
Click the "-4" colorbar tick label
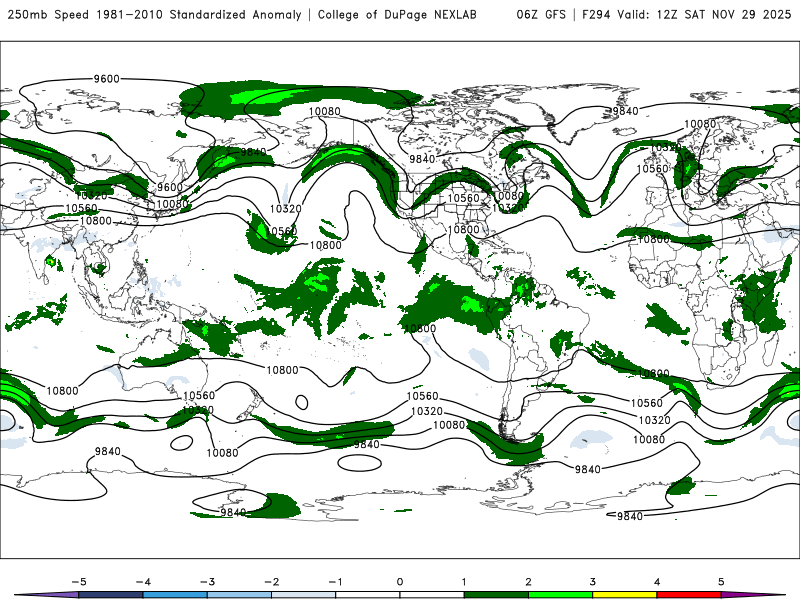point(143,582)
